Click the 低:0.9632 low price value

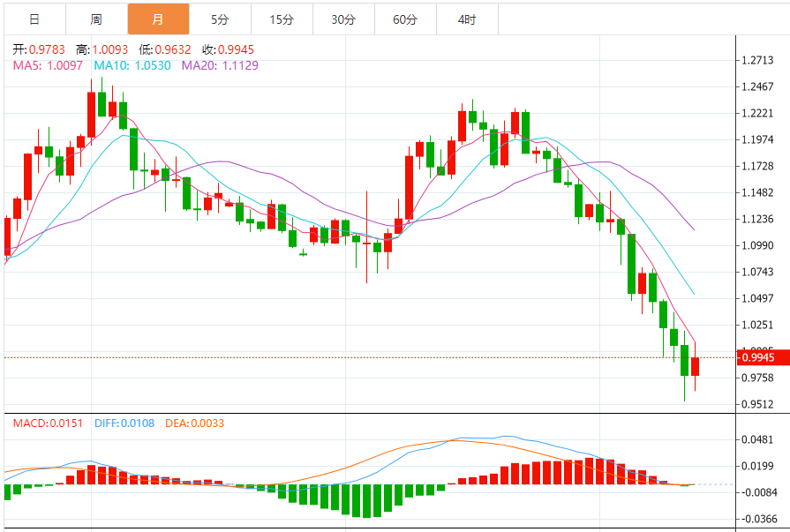point(165,49)
